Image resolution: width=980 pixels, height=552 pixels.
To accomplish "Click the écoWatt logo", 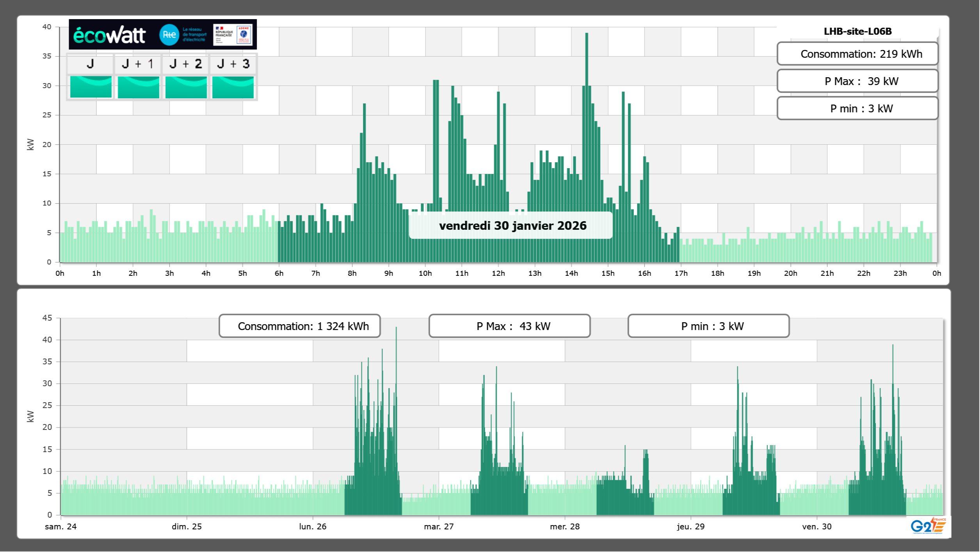I will pyautogui.click(x=110, y=35).
